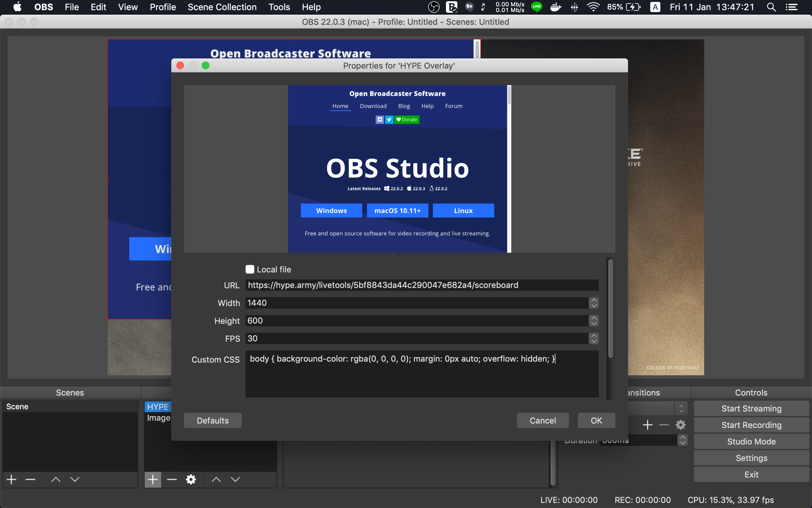
Task: Click transition Duration stepper
Action: coord(683,440)
